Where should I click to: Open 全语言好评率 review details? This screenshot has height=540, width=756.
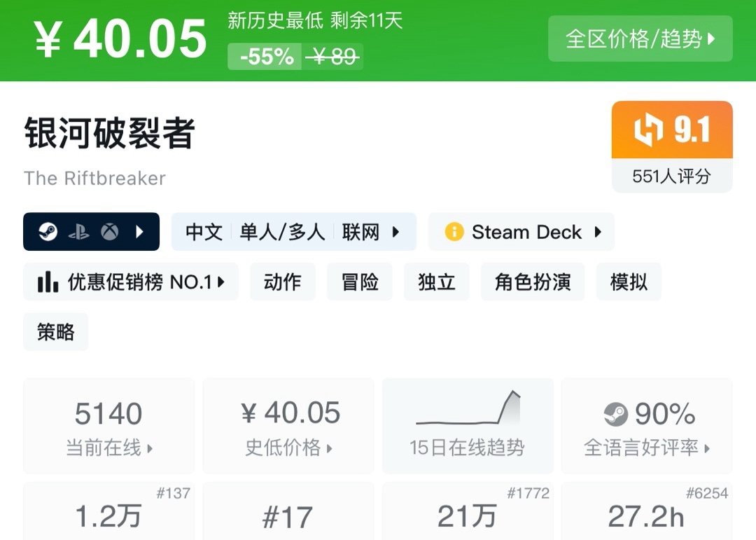[646, 427]
